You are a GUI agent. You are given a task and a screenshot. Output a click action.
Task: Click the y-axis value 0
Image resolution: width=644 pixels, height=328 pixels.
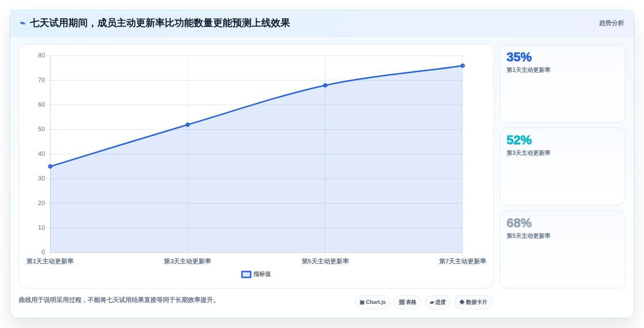[x=43, y=252]
